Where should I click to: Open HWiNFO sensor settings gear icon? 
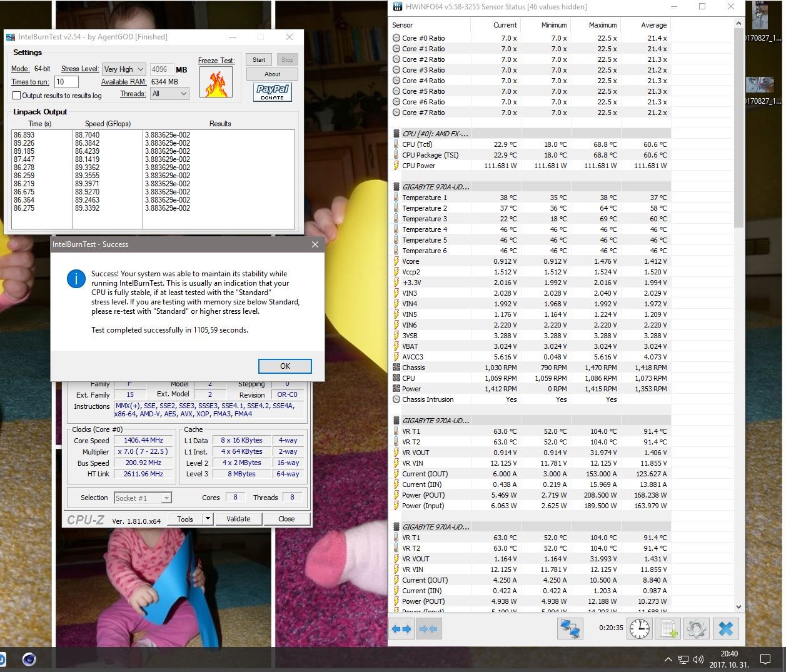tap(697, 629)
